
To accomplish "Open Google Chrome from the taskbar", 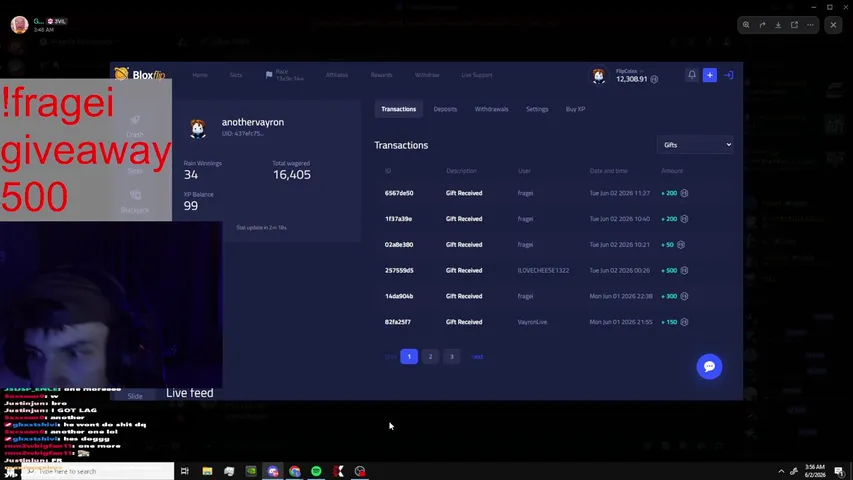I will (x=294, y=471).
